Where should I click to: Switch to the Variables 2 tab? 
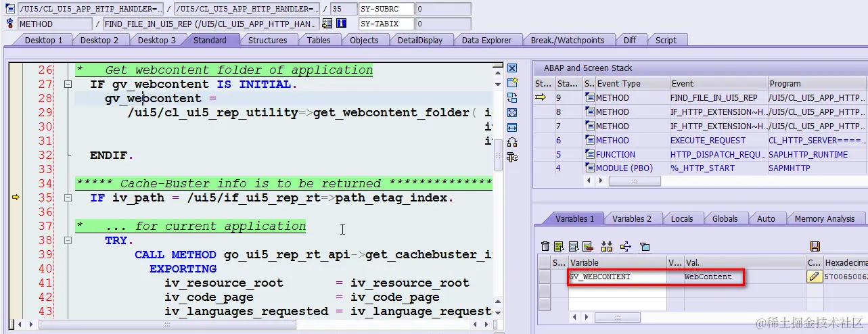(x=632, y=218)
